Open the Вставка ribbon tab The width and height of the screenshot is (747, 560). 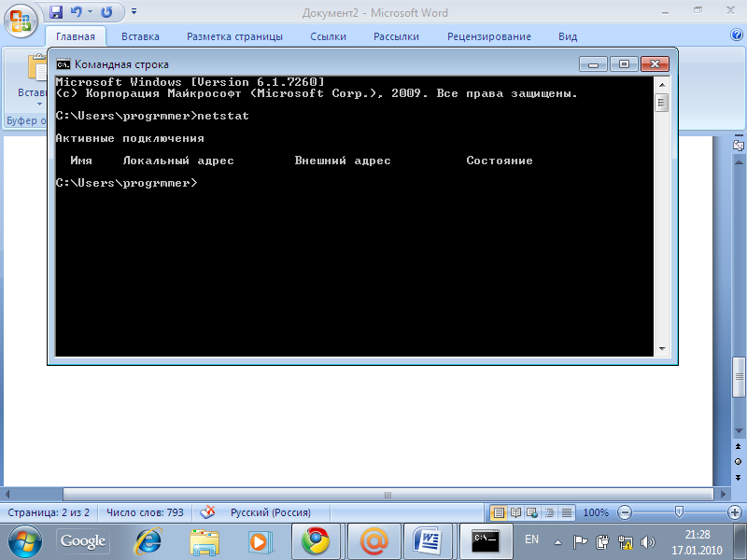pos(140,36)
